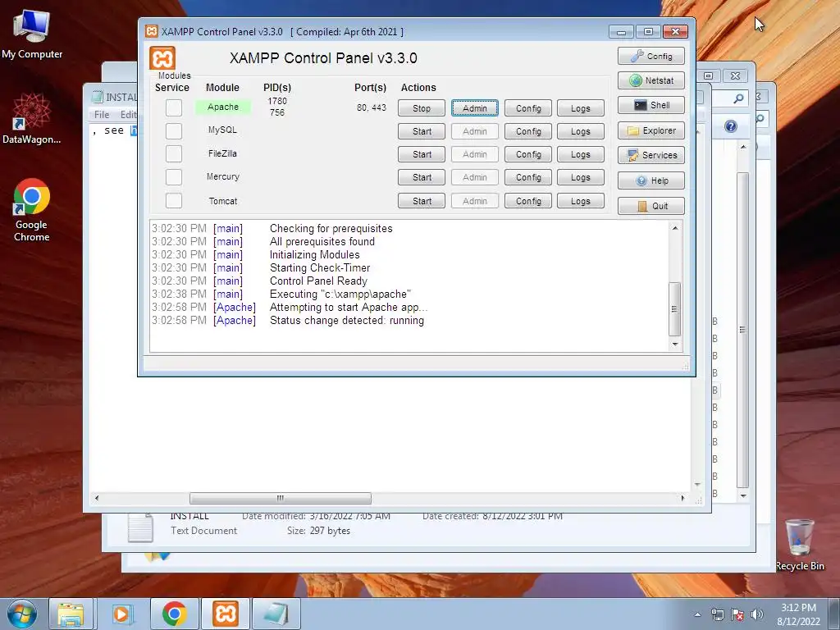The height and width of the screenshot is (630, 840).
Task: Switch to Chrome in the taskbar
Action: coord(174,614)
